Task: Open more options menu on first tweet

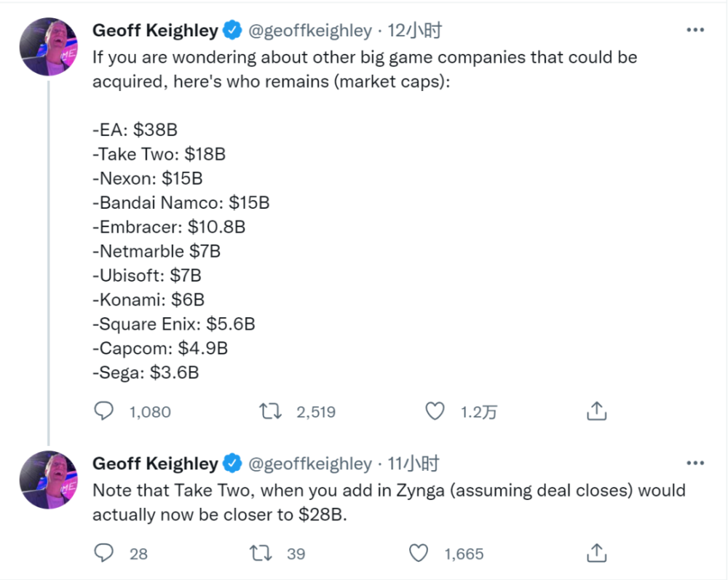Action: click(x=695, y=31)
